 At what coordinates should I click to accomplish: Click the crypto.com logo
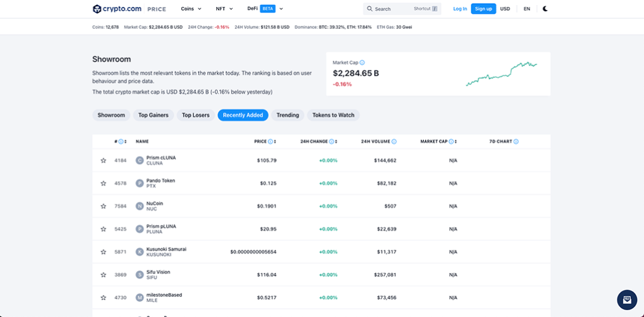click(x=116, y=9)
